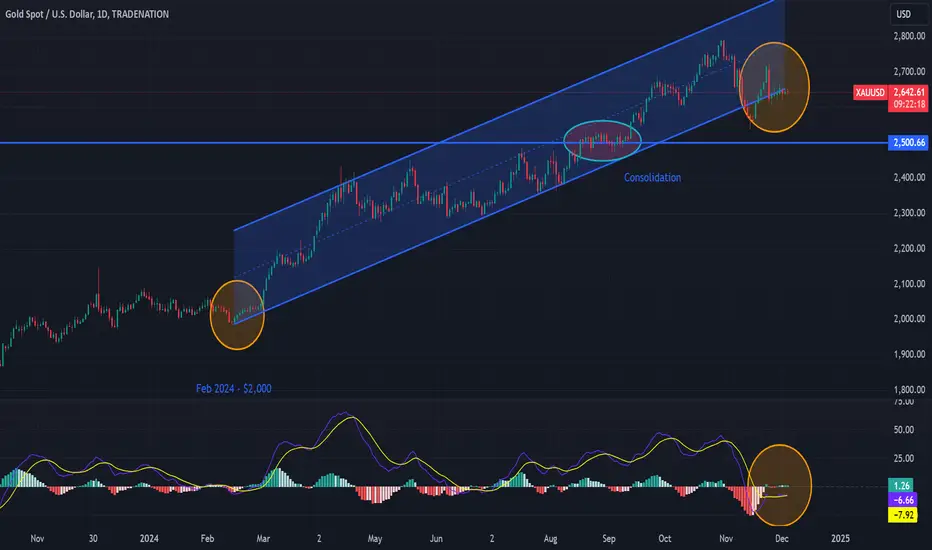Click the Nov label left on time axis

pyautogui.click(x=37, y=538)
